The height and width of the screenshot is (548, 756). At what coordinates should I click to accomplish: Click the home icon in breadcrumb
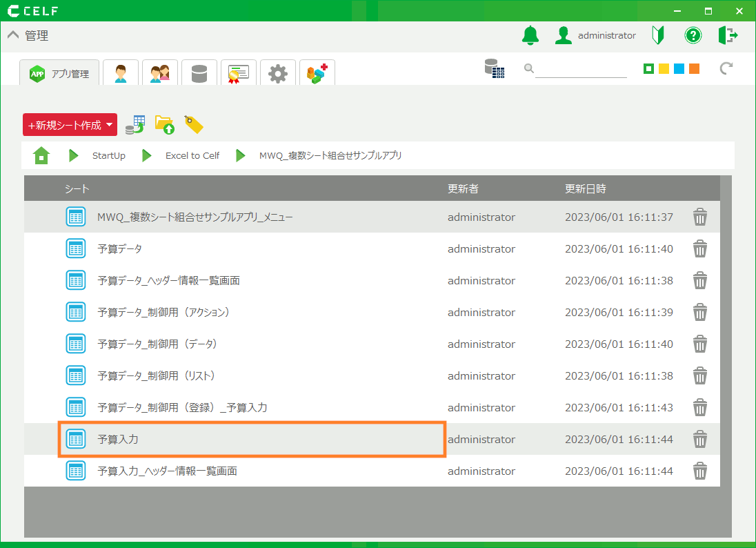click(41, 155)
